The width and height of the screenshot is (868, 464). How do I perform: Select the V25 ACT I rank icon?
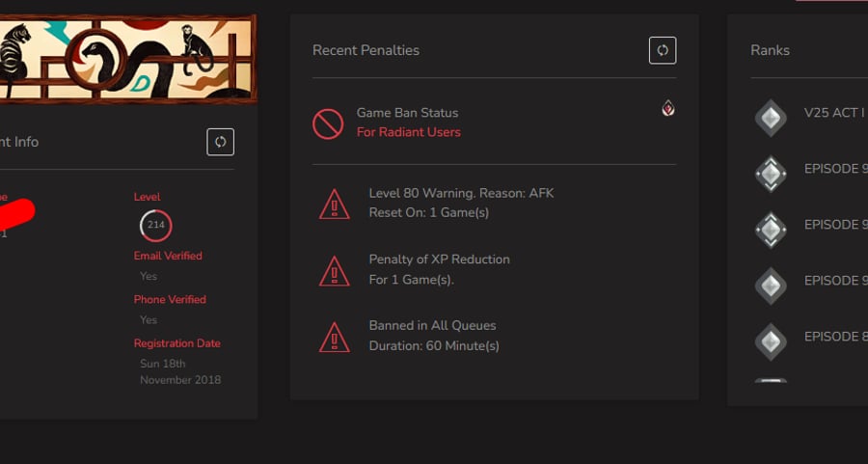pos(771,118)
